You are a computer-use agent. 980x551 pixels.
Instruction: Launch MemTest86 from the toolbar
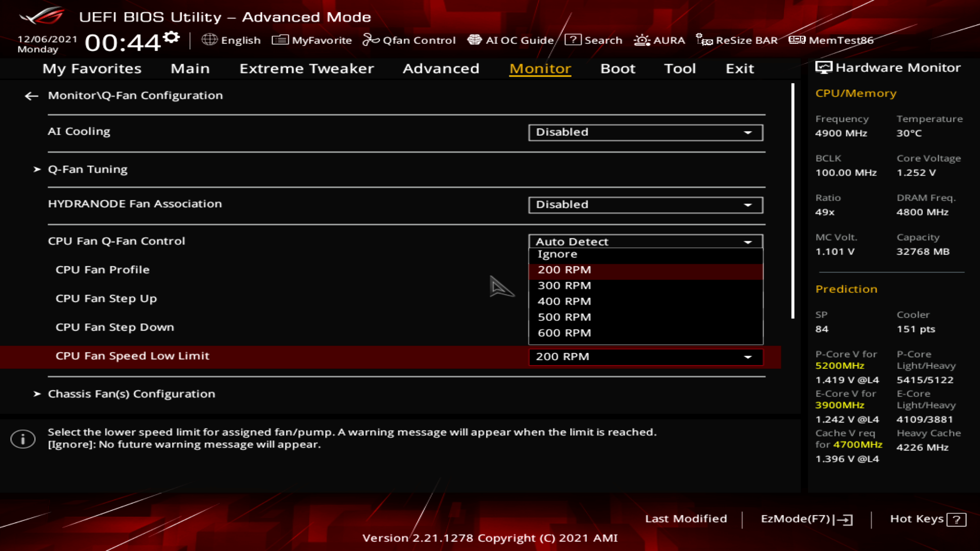click(831, 40)
